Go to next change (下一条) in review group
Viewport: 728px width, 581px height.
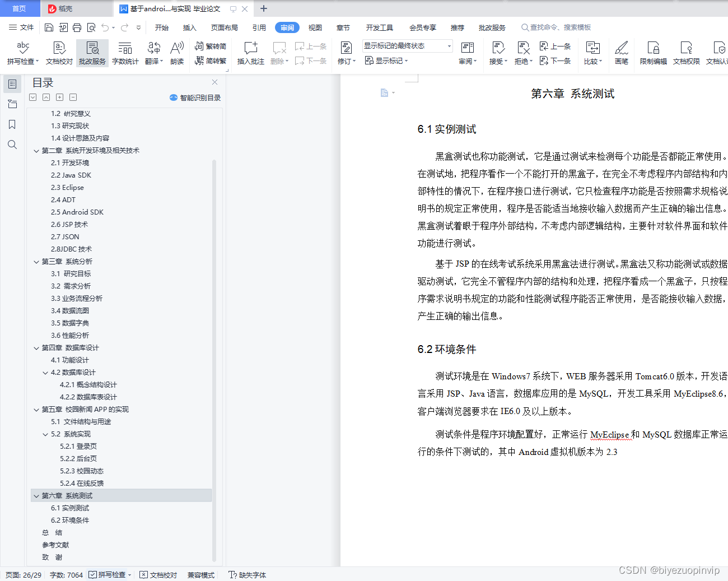[x=556, y=61]
